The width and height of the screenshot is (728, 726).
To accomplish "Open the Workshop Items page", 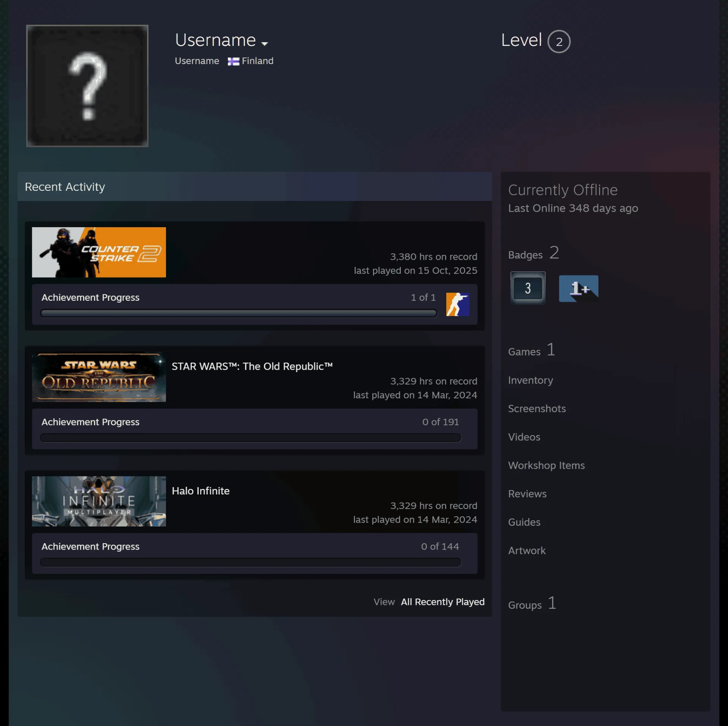I will [546, 465].
